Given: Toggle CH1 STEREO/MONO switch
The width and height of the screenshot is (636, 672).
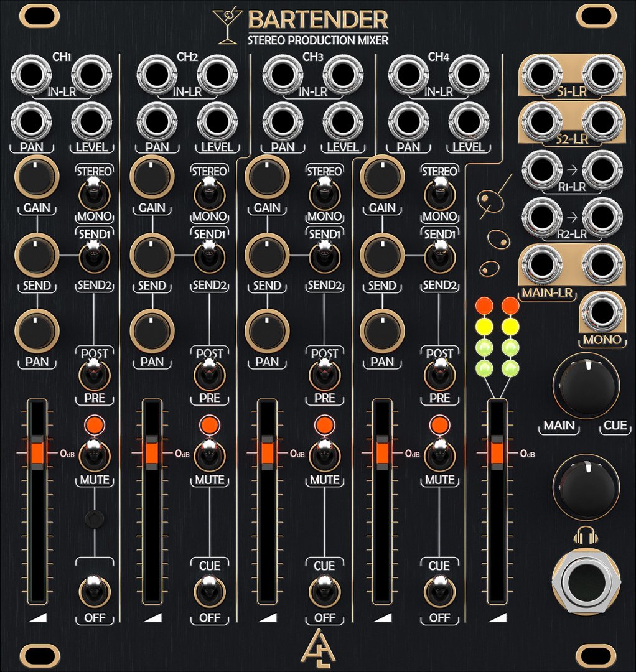Looking at the screenshot, I should [x=93, y=193].
